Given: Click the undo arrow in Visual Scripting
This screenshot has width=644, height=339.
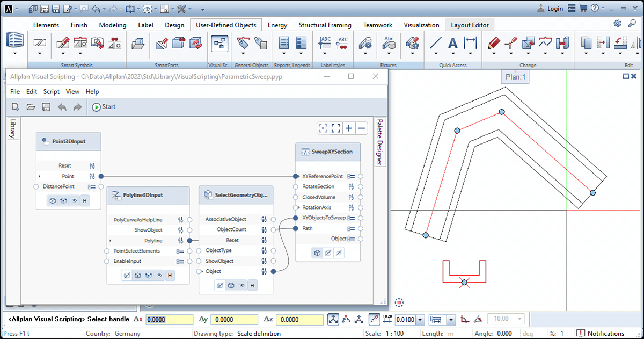Looking at the screenshot, I should pyautogui.click(x=62, y=107).
